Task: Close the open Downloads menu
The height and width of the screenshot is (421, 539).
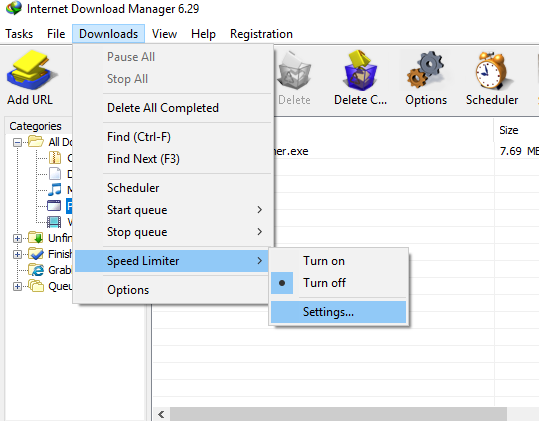Action: [108, 34]
